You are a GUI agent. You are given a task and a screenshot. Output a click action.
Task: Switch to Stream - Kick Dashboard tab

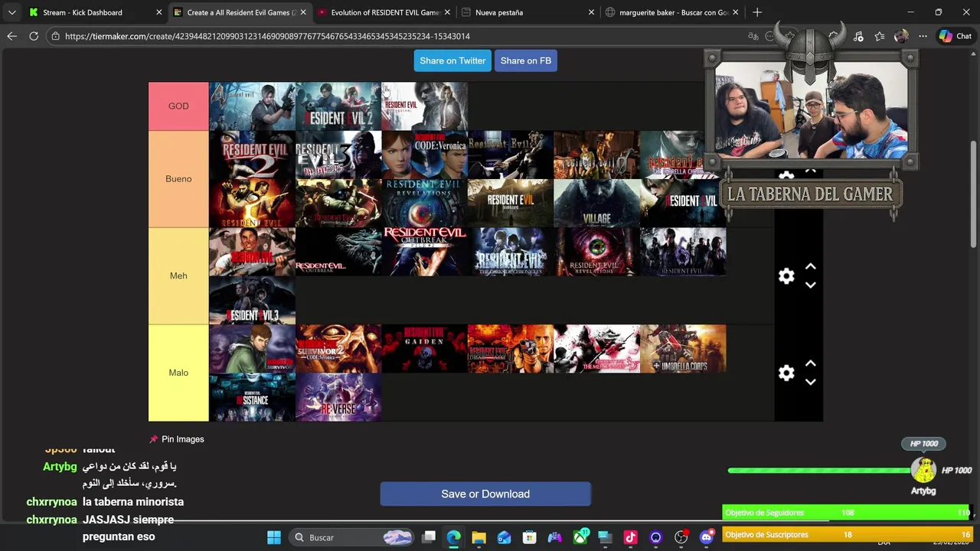pos(94,12)
